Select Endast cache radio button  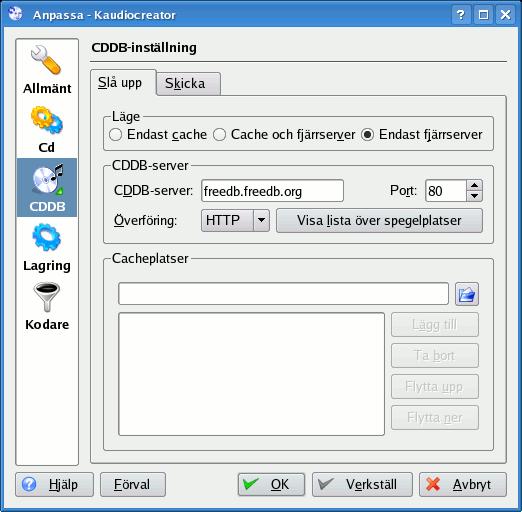click(x=115, y=135)
